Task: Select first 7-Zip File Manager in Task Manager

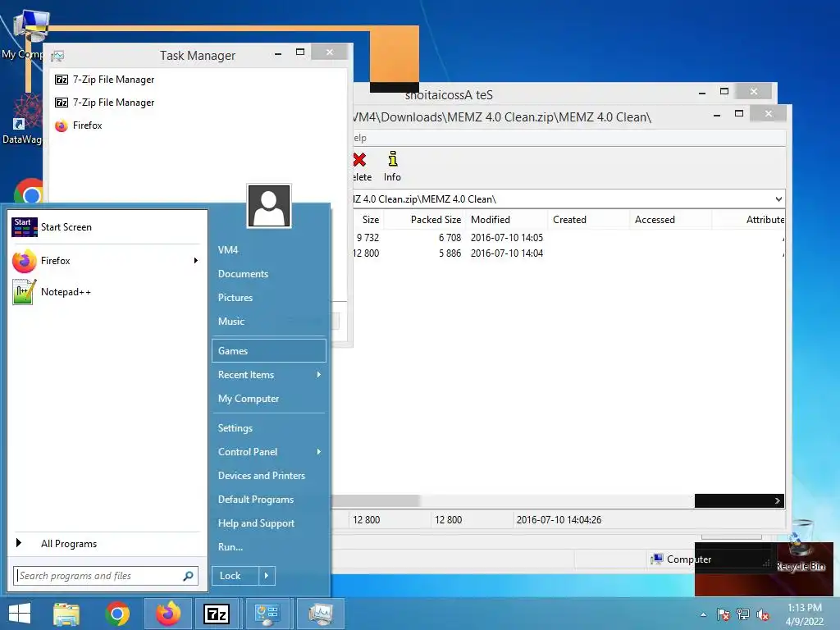Action: (104, 80)
